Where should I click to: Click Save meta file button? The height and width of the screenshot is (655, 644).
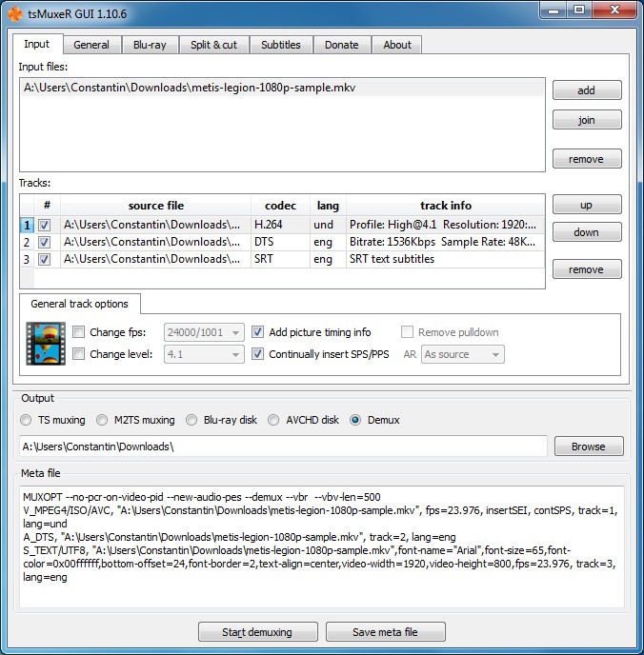point(385,631)
